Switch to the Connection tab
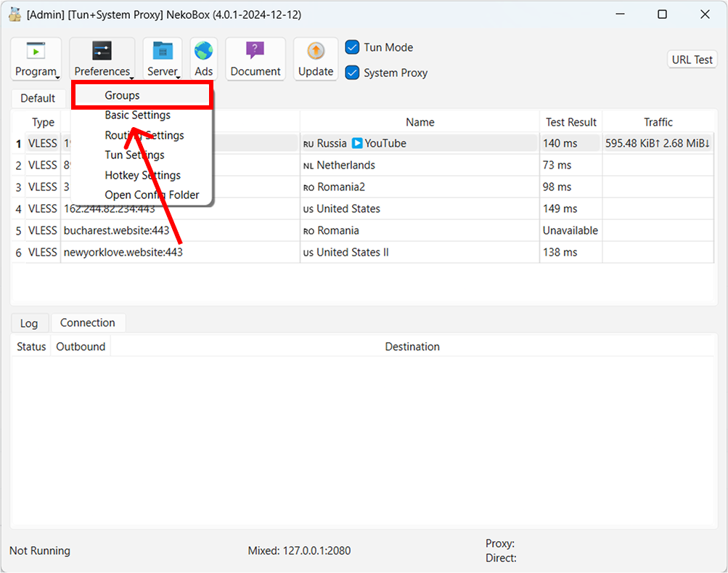Image resolution: width=728 pixels, height=573 pixels. tap(88, 322)
